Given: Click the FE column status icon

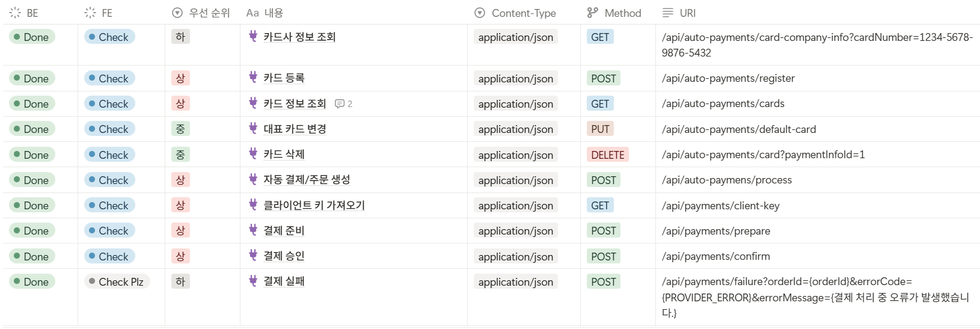Looking at the screenshot, I should coord(90,13).
